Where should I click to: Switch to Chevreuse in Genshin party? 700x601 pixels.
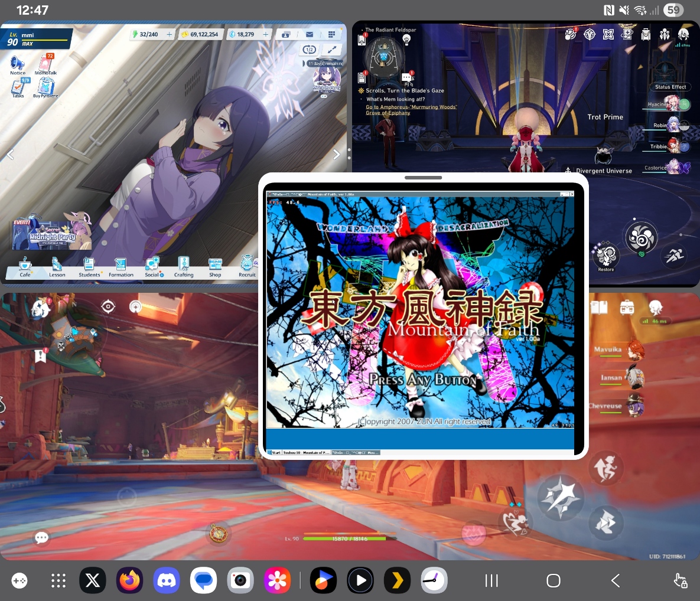617,406
